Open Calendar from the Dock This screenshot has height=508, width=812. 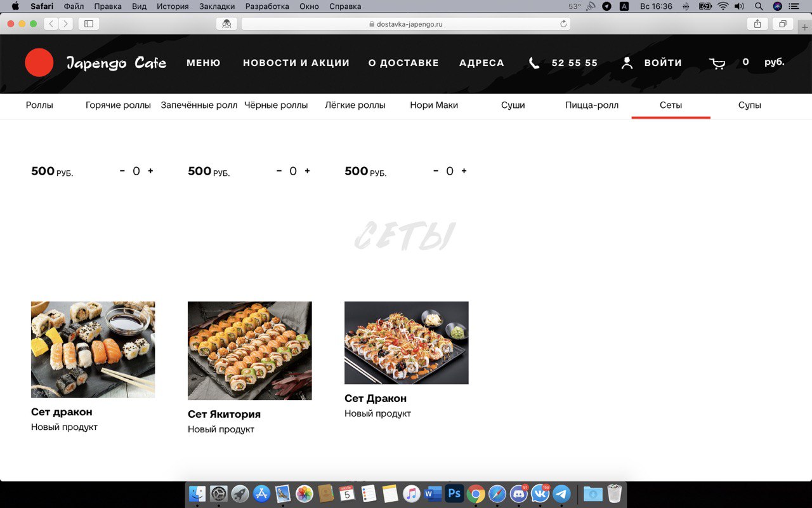coord(347,493)
